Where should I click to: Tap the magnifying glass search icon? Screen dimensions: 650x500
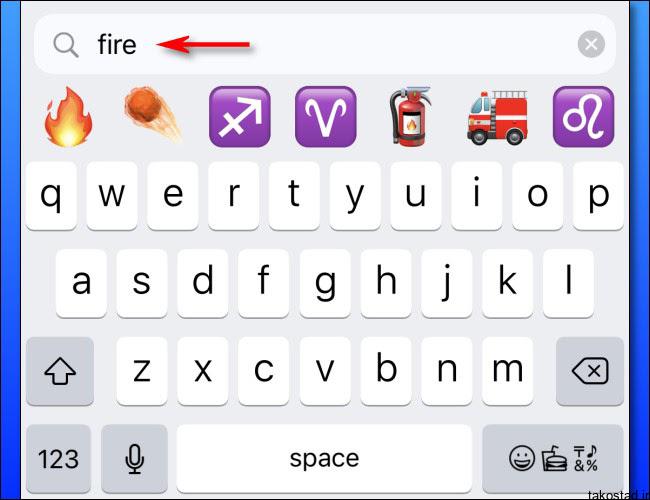click(x=66, y=44)
